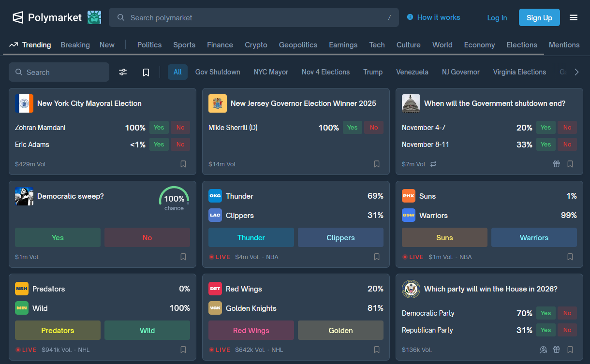The height and width of the screenshot is (364, 590).
Task: Click the Statue of Liberty icon
Action: coord(94,17)
